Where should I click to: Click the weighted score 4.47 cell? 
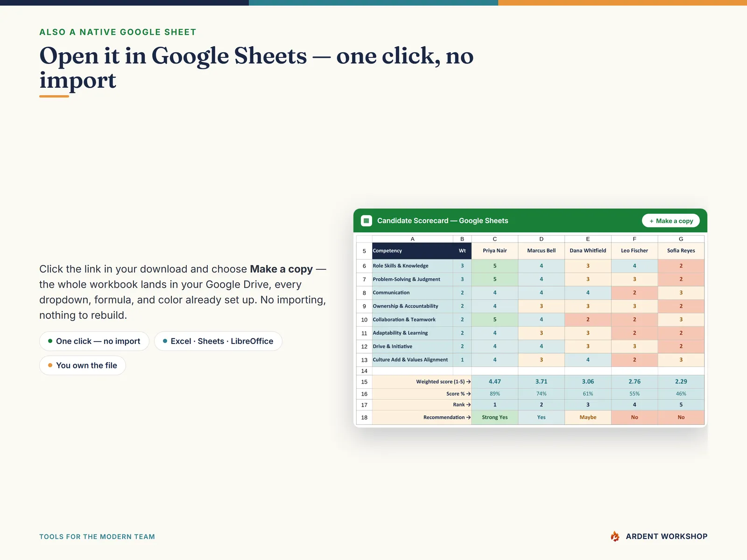(495, 382)
